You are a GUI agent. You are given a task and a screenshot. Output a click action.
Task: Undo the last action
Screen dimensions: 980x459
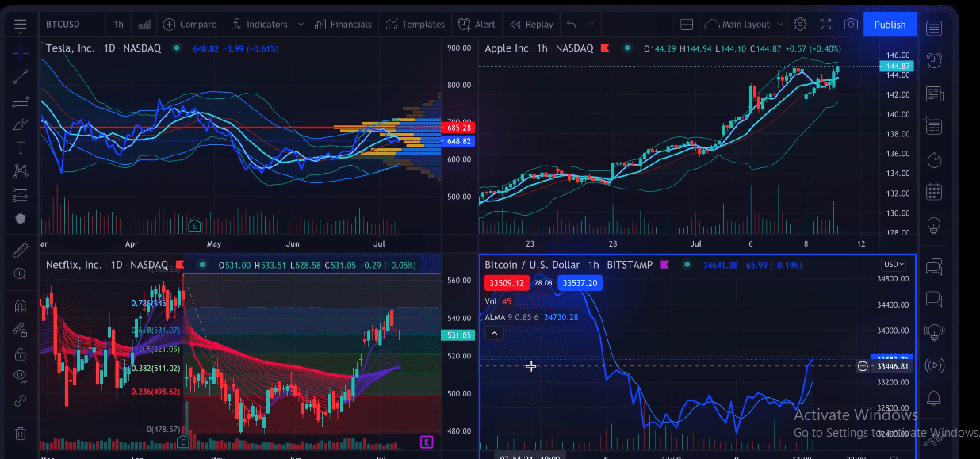571,25
